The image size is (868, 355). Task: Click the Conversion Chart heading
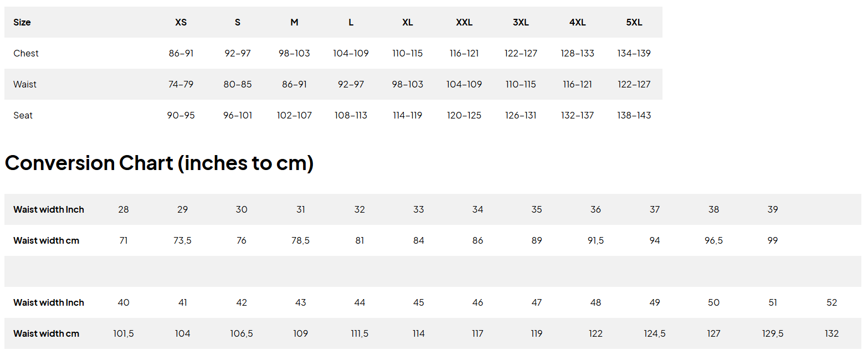[x=159, y=163]
